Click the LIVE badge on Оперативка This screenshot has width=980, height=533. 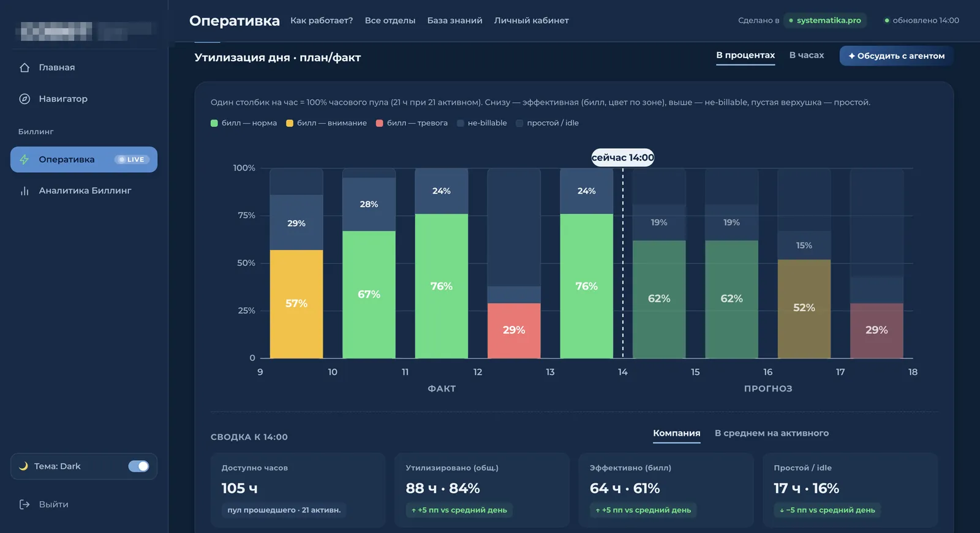click(x=132, y=159)
